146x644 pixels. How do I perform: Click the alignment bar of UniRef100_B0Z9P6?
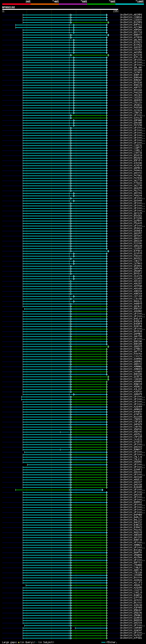click(x=66, y=22)
